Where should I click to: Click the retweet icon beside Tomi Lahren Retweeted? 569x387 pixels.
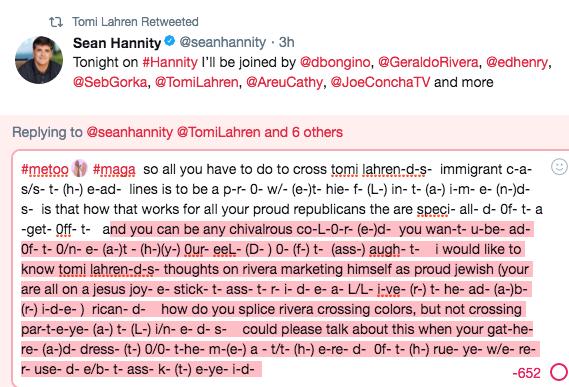coord(56,22)
